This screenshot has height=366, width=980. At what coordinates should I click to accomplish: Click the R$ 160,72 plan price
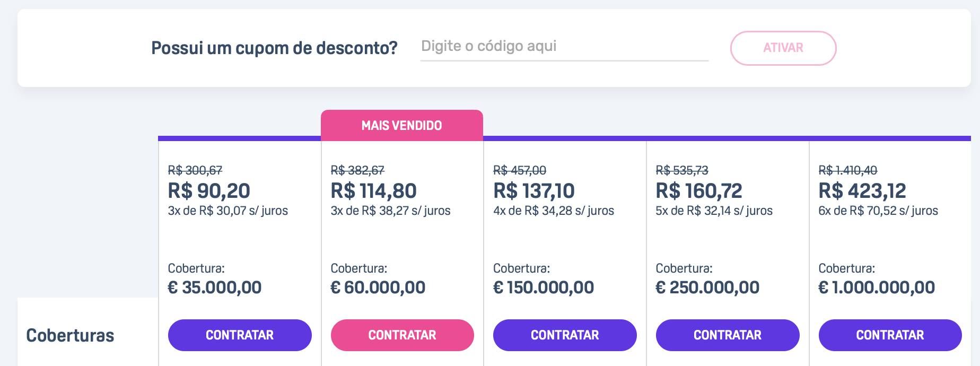(699, 190)
